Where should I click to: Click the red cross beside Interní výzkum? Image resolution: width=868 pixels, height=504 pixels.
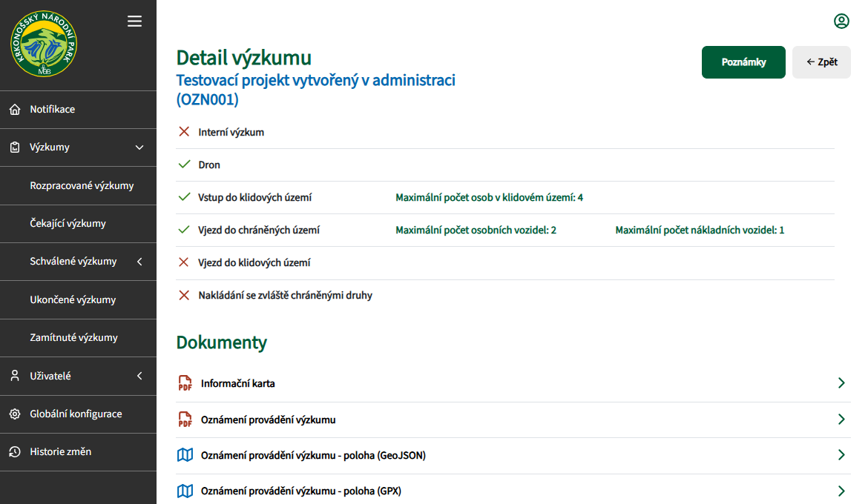tap(185, 132)
